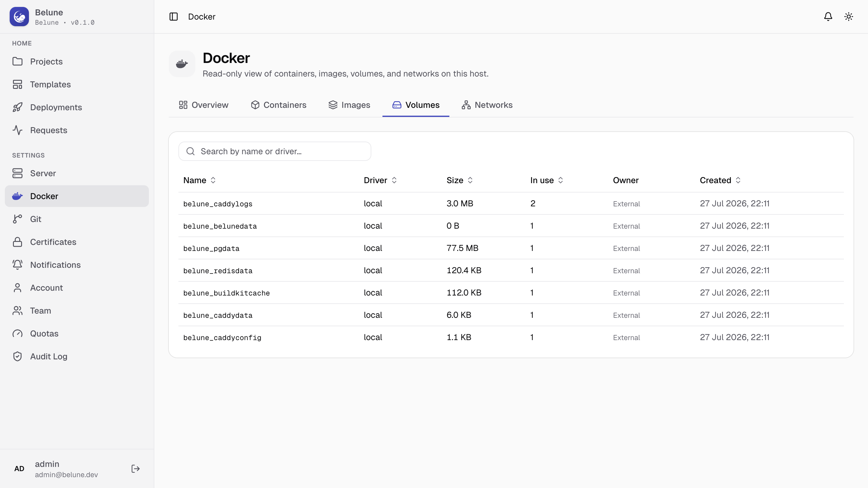Toggle the sidebar panel icon
Image resolution: width=868 pixels, height=488 pixels.
coord(174,17)
